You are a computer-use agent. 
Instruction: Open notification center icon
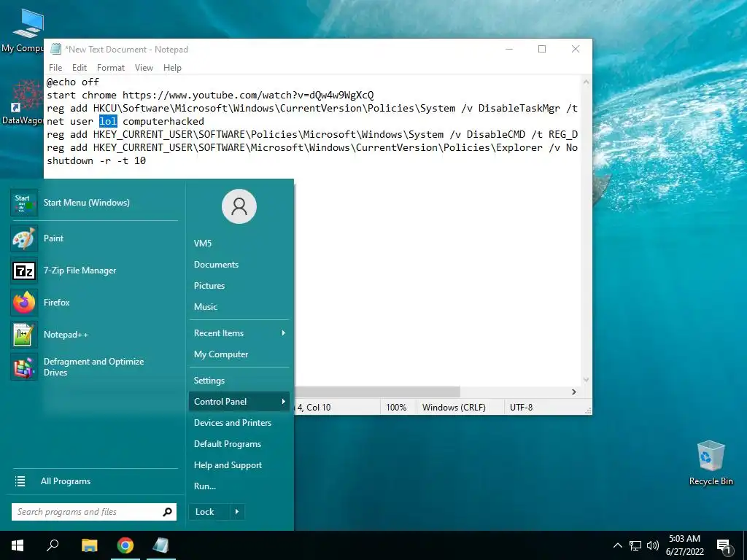point(723,545)
